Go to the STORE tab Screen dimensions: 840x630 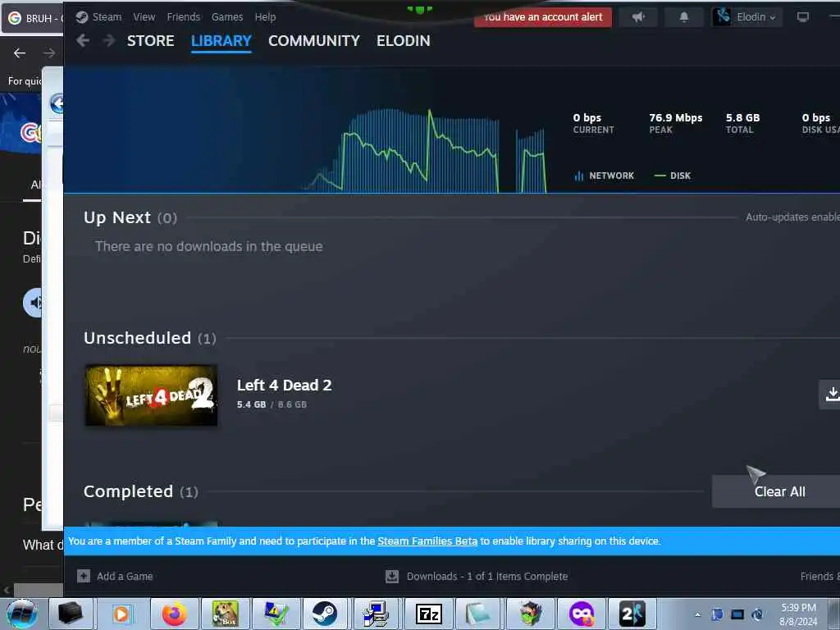[x=151, y=41]
